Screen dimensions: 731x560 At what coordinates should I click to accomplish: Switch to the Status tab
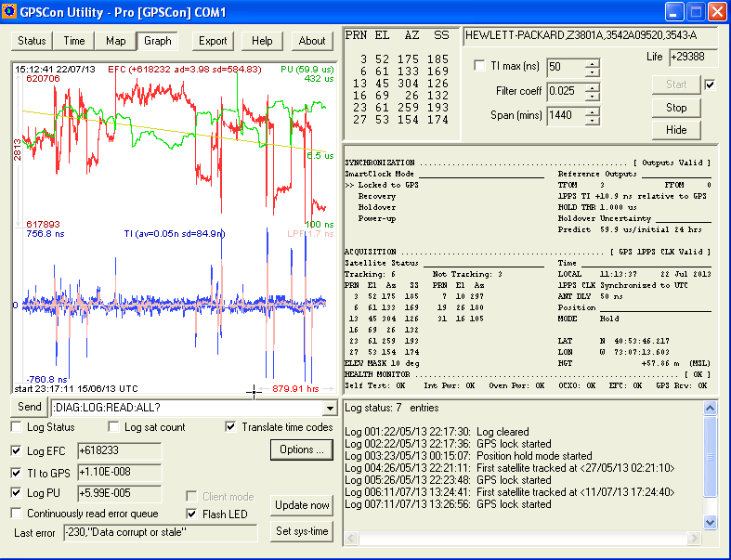click(x=32, y=41)
